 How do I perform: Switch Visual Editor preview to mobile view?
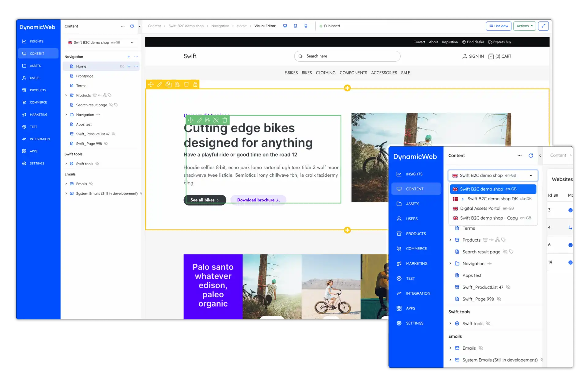[x=306, y=26]
